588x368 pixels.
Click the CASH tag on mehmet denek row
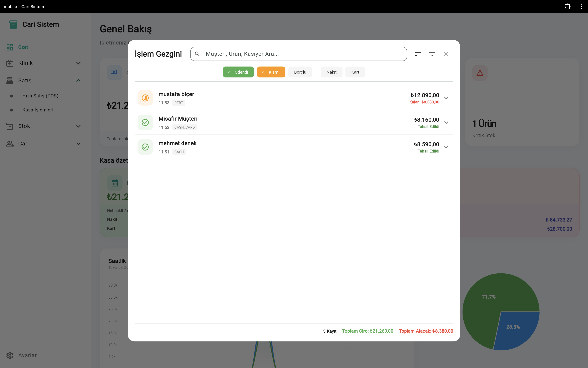tap(179, 152)
